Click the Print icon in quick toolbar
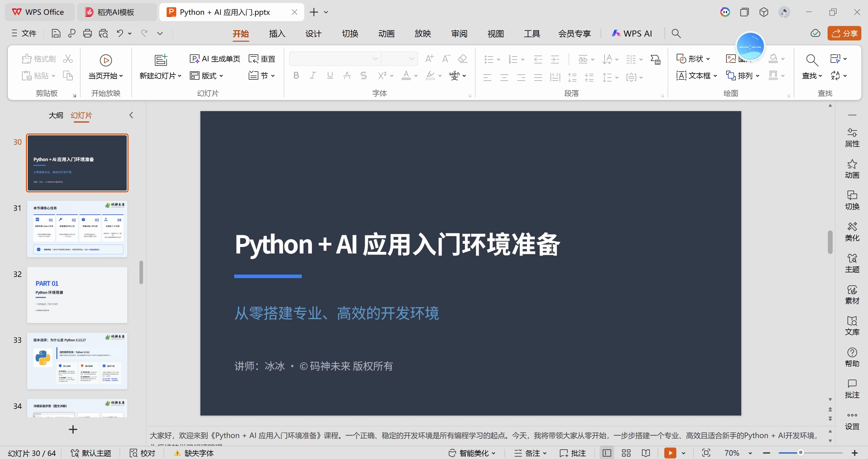 [x=88, y=34]
